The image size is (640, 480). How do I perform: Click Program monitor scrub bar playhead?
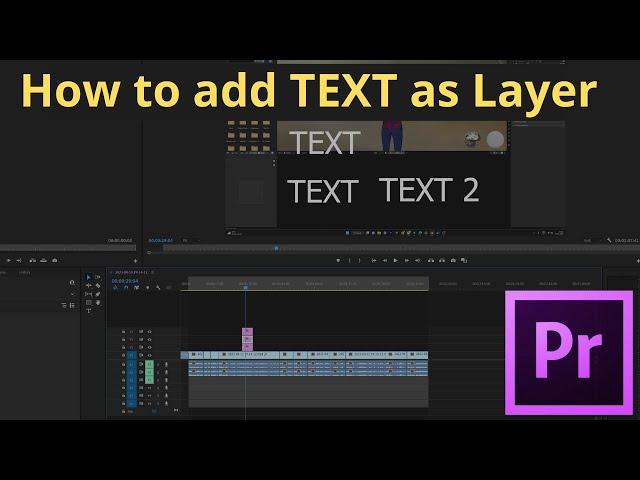click(276, 248)
